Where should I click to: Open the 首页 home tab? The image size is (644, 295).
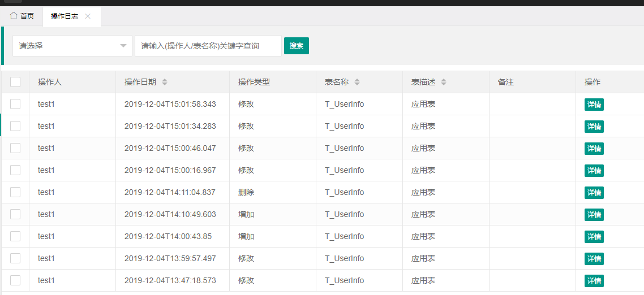click(22, 16)
